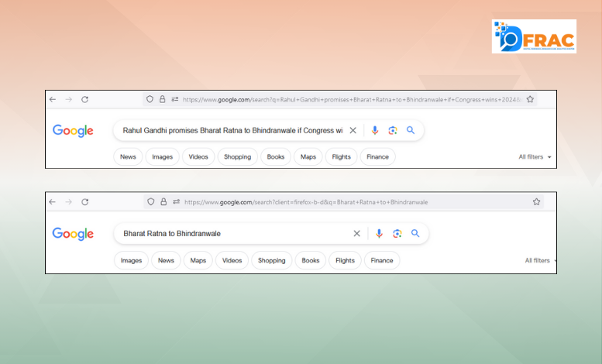Open Google Lens in Rahul Gandhi search box
This screenshot has width=602, height=364.
click(x=392, y=131)
